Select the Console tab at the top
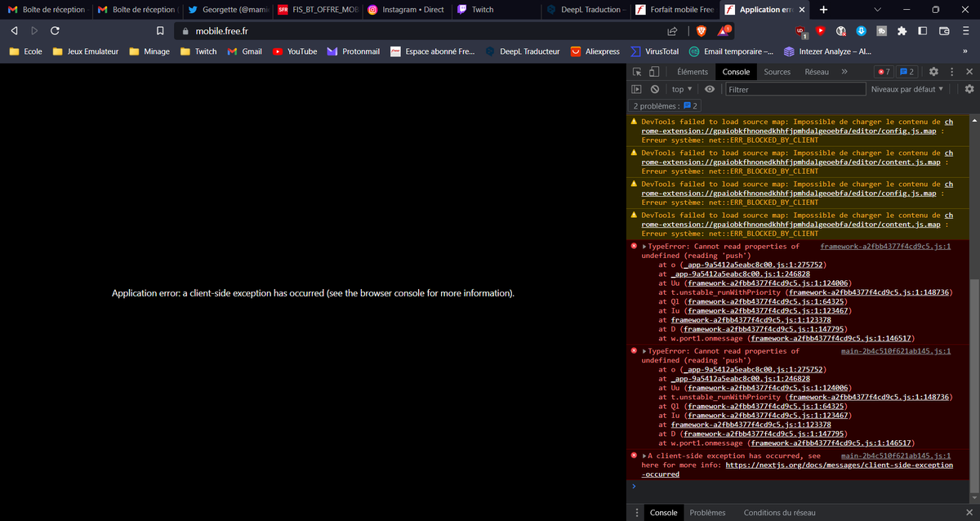 click(736, 72)
